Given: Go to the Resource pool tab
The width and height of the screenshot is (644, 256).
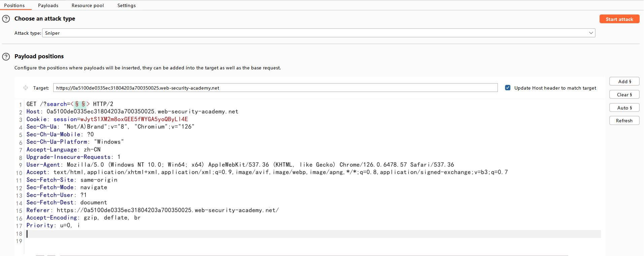Looking at the screenshot, I should tap(88, 5).
